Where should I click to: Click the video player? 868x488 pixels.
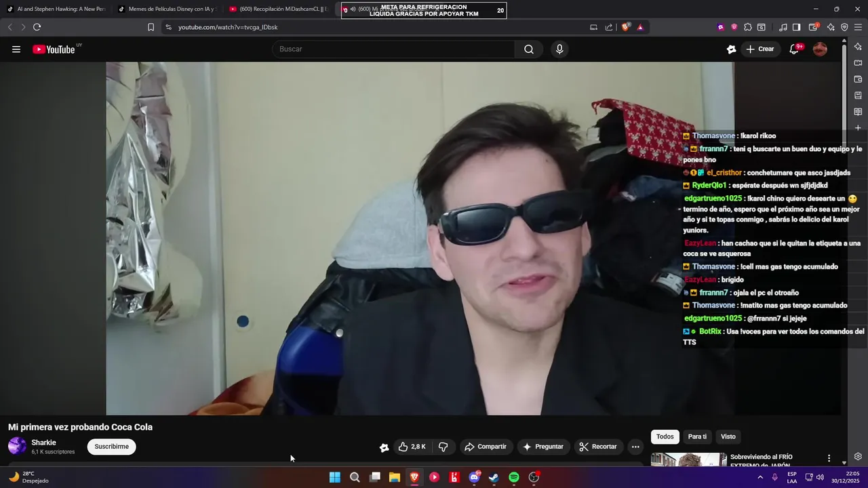[x=420, y=239]
